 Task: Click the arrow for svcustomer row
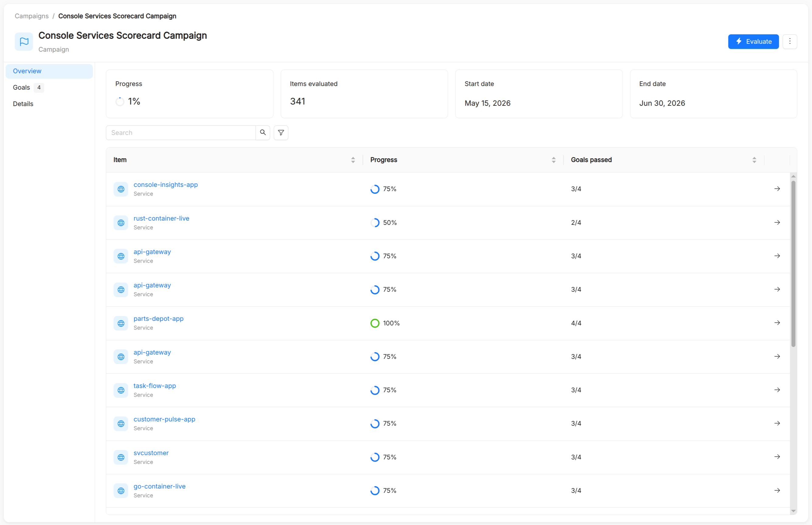coord(777,457)
